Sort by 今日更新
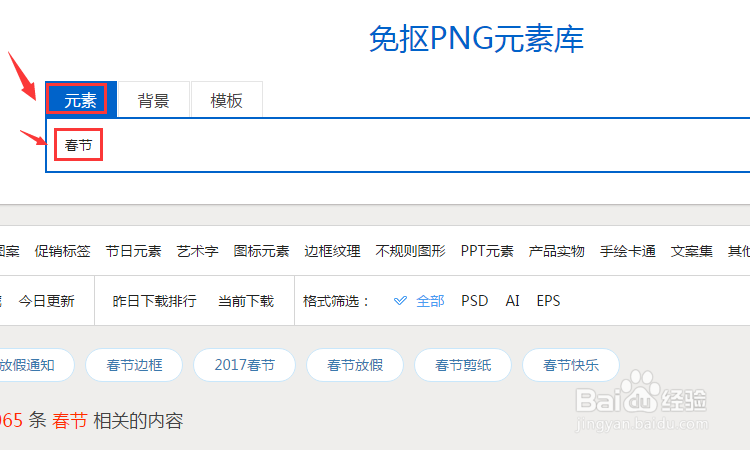Screen dimensions: 750x450 click(x=46, y=301)
